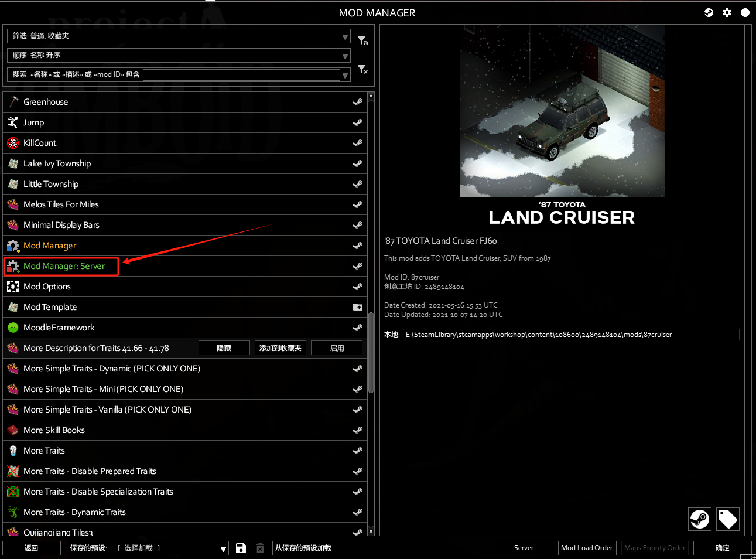Screen dimensions: 756x559
Task: Click scroll down arrow of mod list
Action: coord(371,531)
